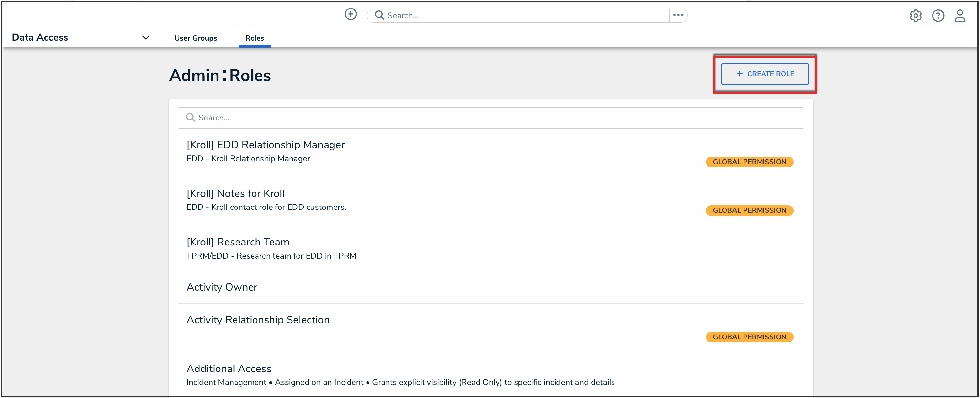Image resolution: width=980 pixels, height=398 pixels.
Task: Click the plus icon on Create Role
Action: tap(739, 74)
